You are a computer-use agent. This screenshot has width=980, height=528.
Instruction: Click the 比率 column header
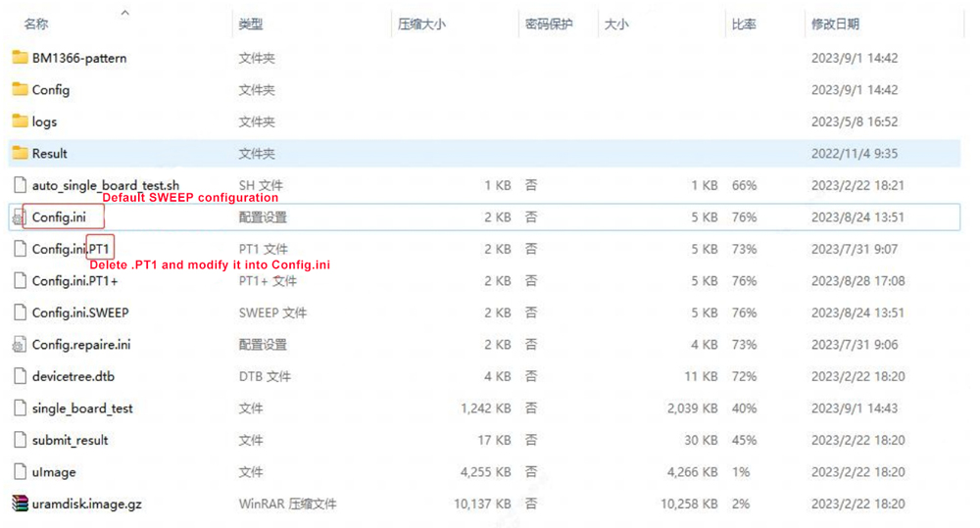click(743, 24)
